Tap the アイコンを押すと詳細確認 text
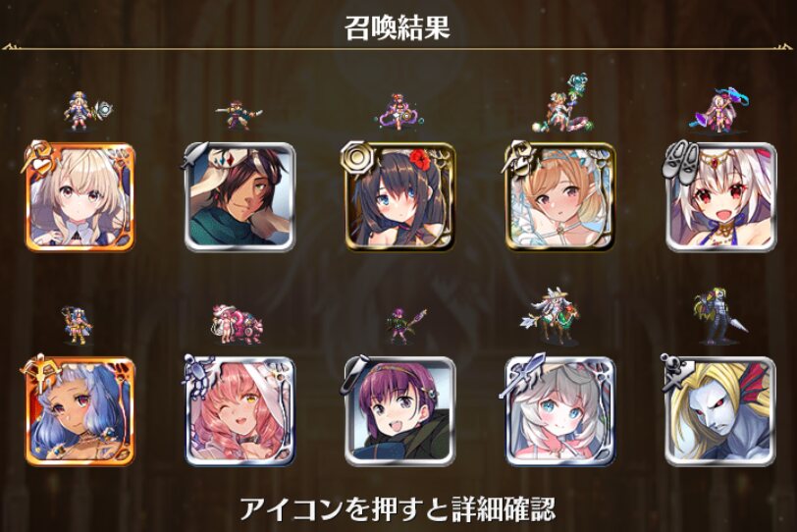 click(x=398, y=508)
